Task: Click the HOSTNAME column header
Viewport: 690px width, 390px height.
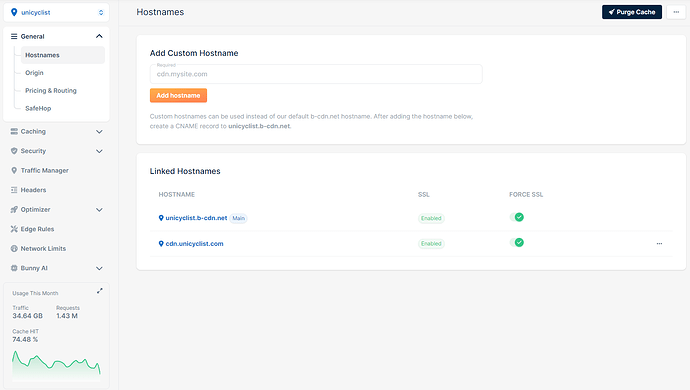Action: pyautogui.click(x=176, y=194)
